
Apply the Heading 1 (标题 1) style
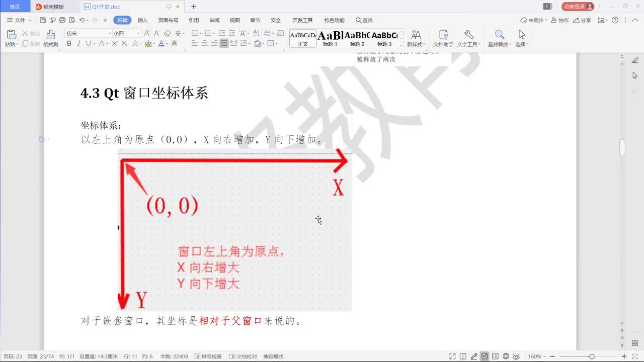pyautogui.click(x=330, y=38)
